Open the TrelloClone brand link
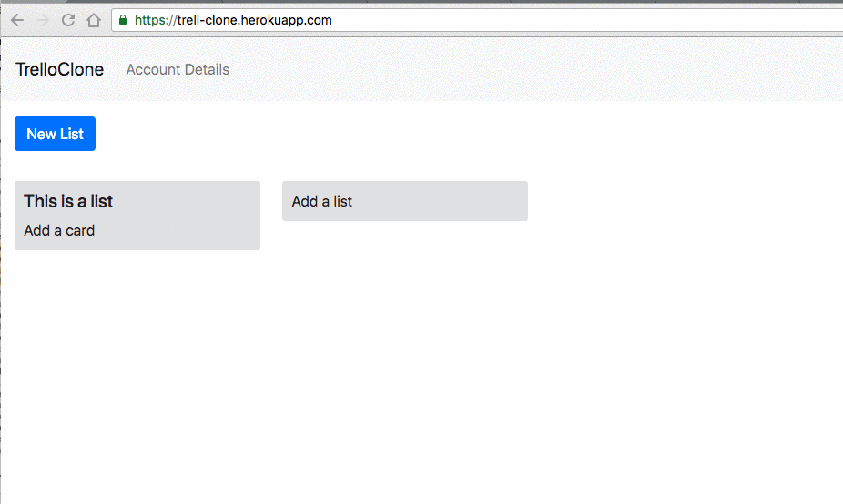 (60, 69)
